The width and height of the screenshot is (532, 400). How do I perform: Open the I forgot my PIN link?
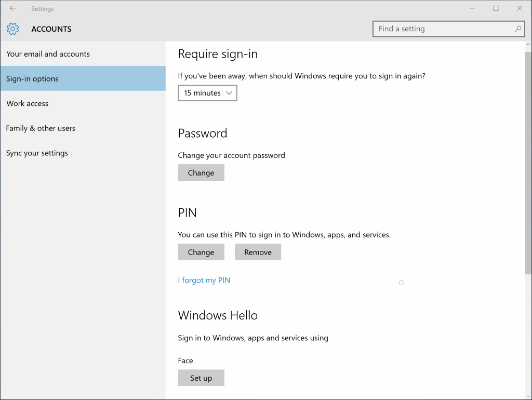204,280
